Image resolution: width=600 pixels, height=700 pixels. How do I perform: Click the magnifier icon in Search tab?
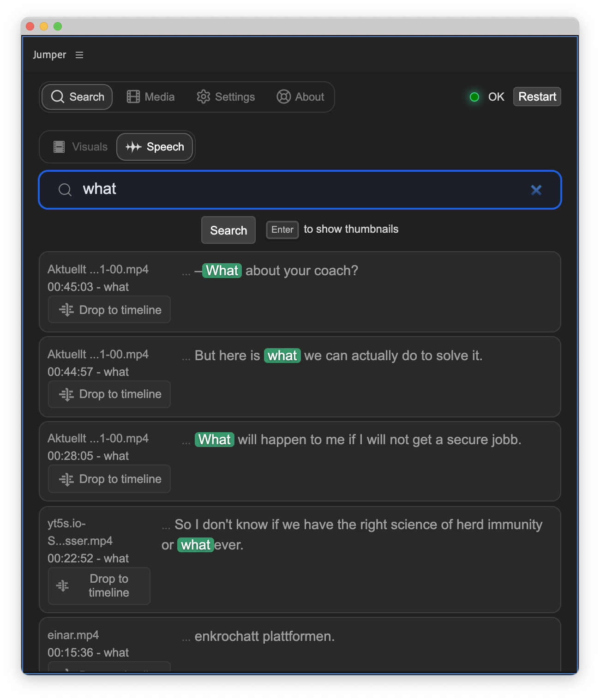[x=58, y=97]
